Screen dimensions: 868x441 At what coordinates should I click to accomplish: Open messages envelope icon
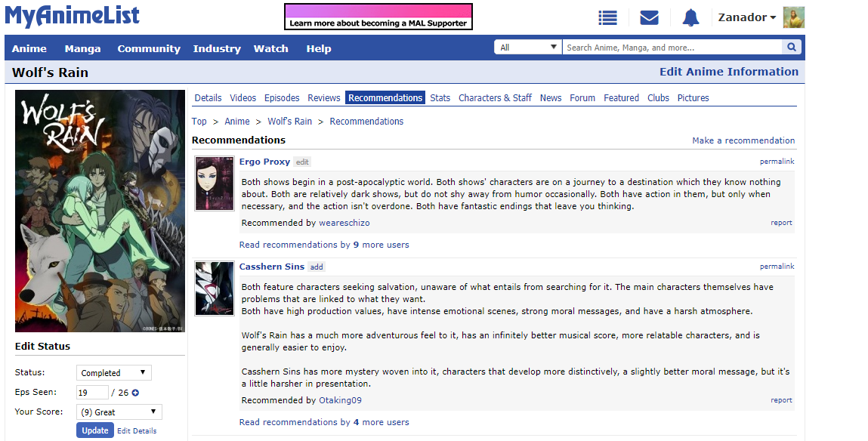tap(649, 17)
